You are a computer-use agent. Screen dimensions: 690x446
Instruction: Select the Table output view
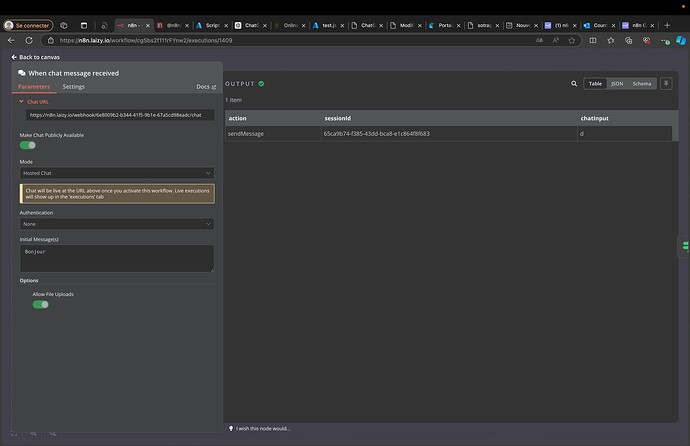[x=595, y=84]
